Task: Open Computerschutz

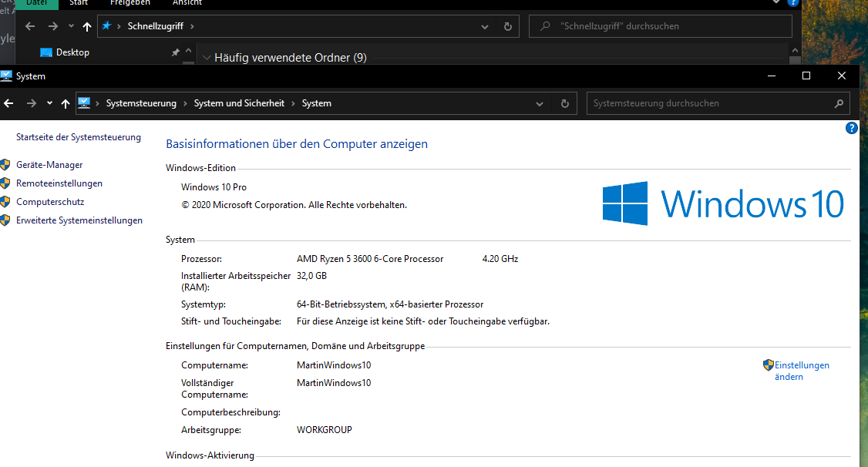Action: 50,202
